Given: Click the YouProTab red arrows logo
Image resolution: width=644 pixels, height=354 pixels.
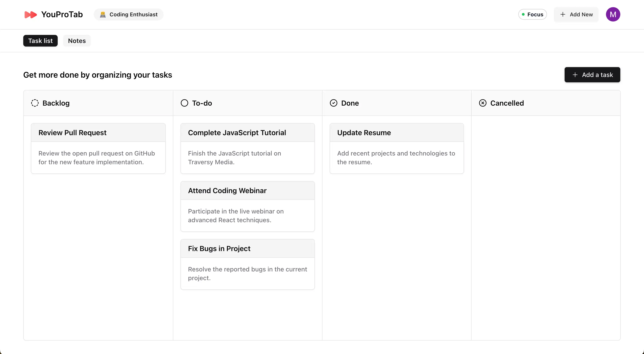Looking at the screenshot, I should [30, 15].
